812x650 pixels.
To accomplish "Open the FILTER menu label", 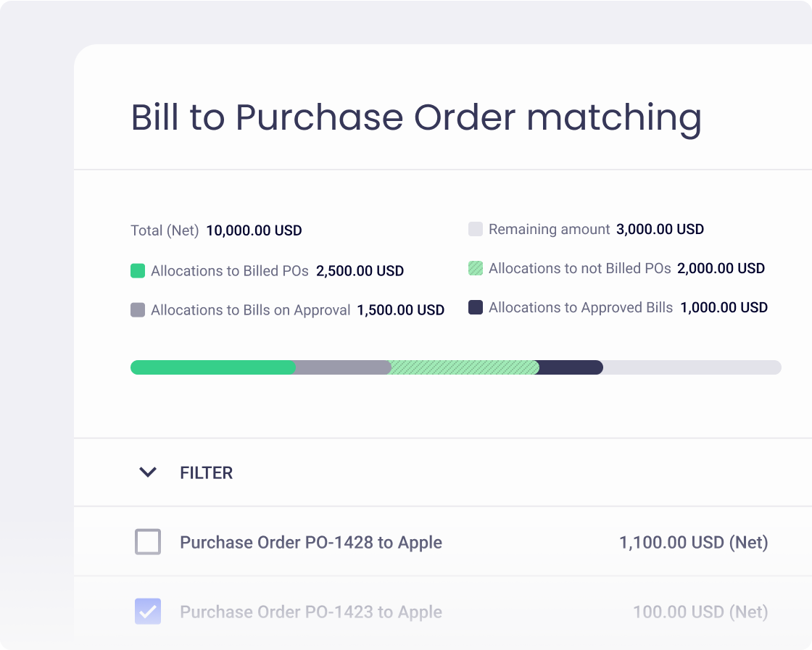I will pyautogui.click(x=206, y=472).
